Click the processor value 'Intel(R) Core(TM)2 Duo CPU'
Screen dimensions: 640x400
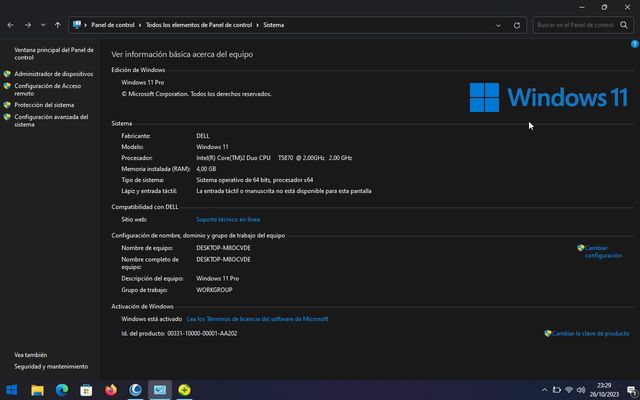click(x=233, y=158)
